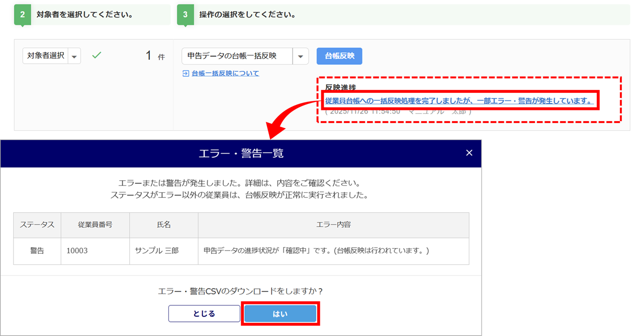Click the 対象者を選択してください heading
Viewport: 644px width, 336px height.
click(85, 14)
